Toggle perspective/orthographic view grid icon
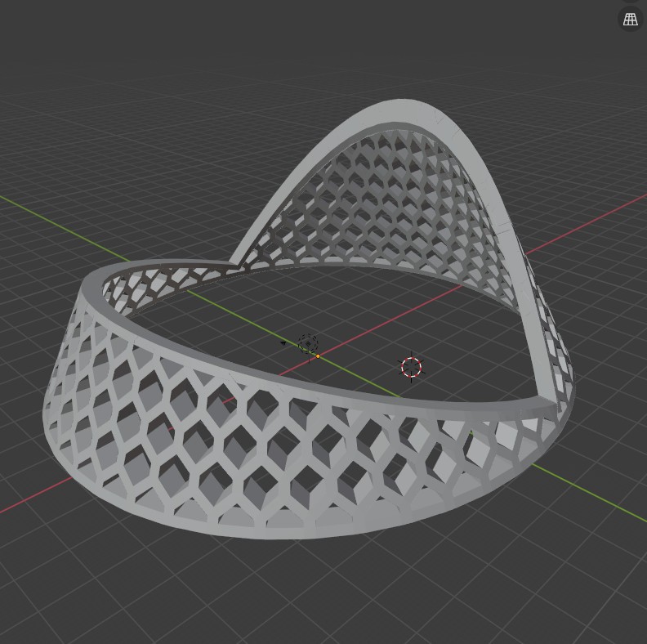The height and width of the screenshot is (644, 647). coord(630,19)
